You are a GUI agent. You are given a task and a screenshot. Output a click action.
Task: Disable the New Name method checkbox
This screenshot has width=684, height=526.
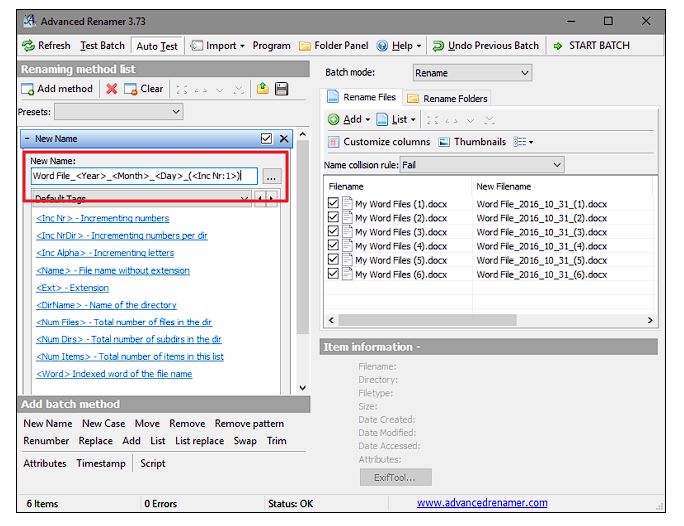click(266, 139)
